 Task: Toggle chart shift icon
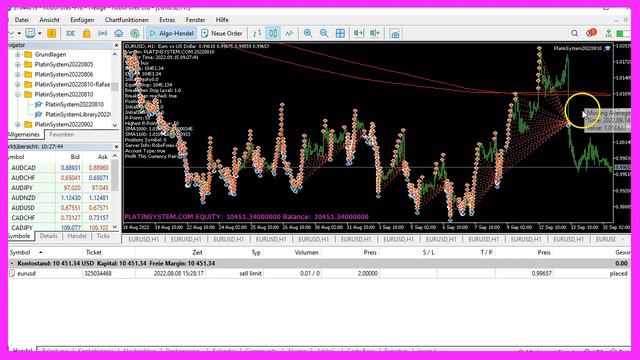pos(375,33)
